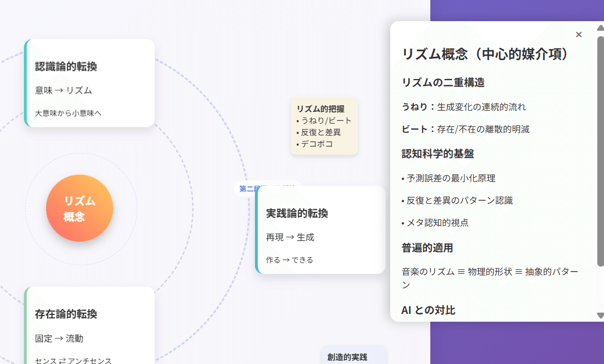
Task: Open the 認識論的転換 card
Action: click(x=90, y=83)
